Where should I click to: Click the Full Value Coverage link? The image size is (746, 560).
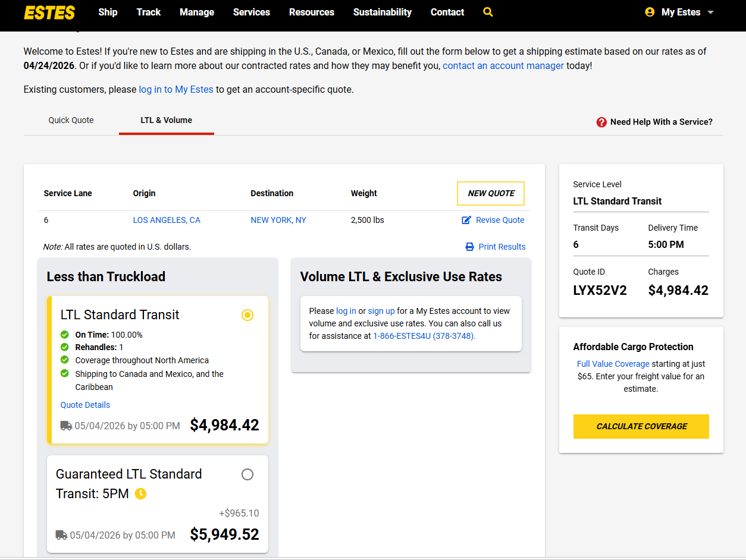(x=613, y=364)
